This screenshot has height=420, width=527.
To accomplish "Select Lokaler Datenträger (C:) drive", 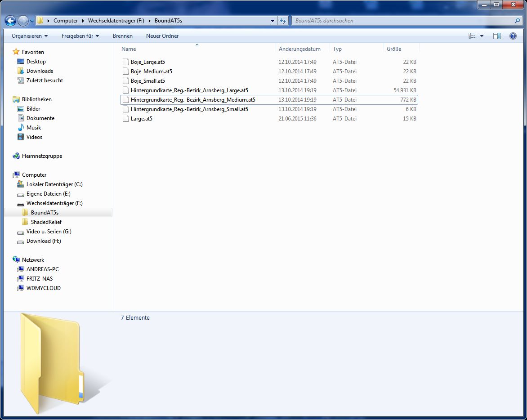I will coord(54,184).
